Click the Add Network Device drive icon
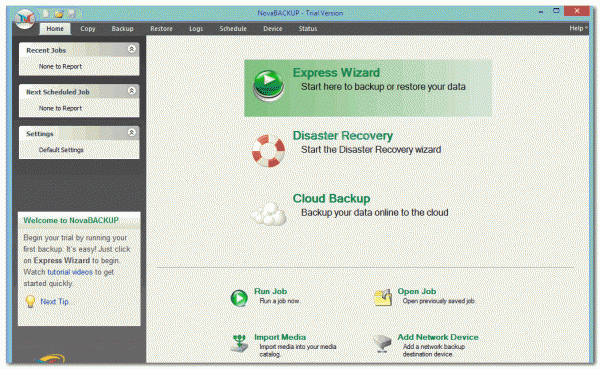 382,343
